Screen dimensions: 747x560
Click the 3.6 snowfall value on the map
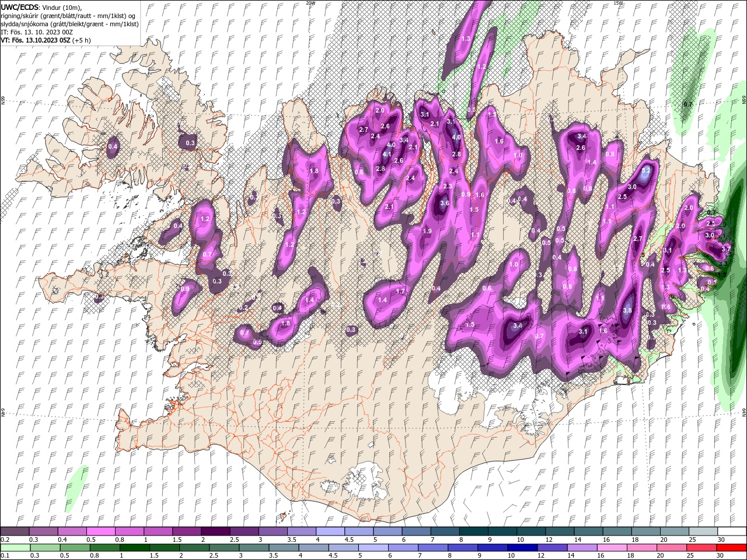(444, 203)
